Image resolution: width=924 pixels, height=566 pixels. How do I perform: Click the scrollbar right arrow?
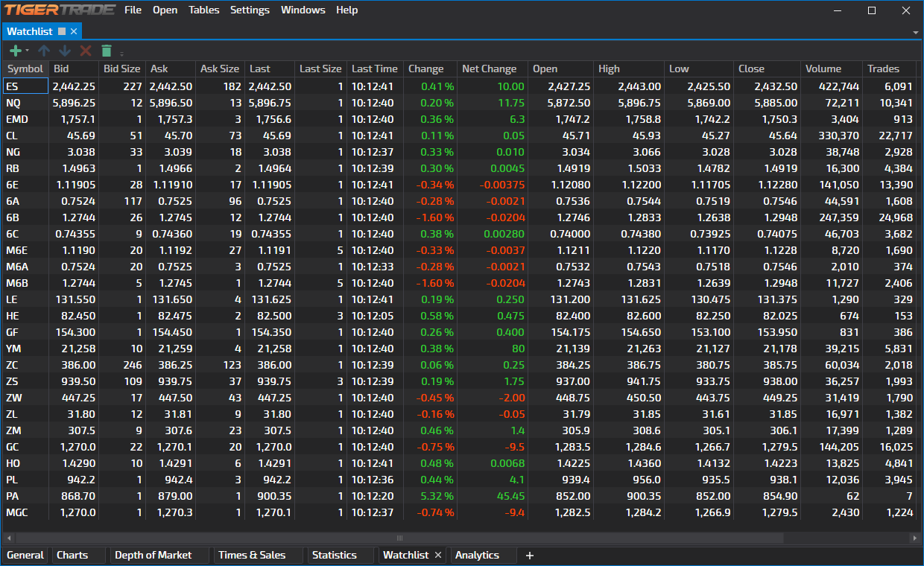point(916,538)
